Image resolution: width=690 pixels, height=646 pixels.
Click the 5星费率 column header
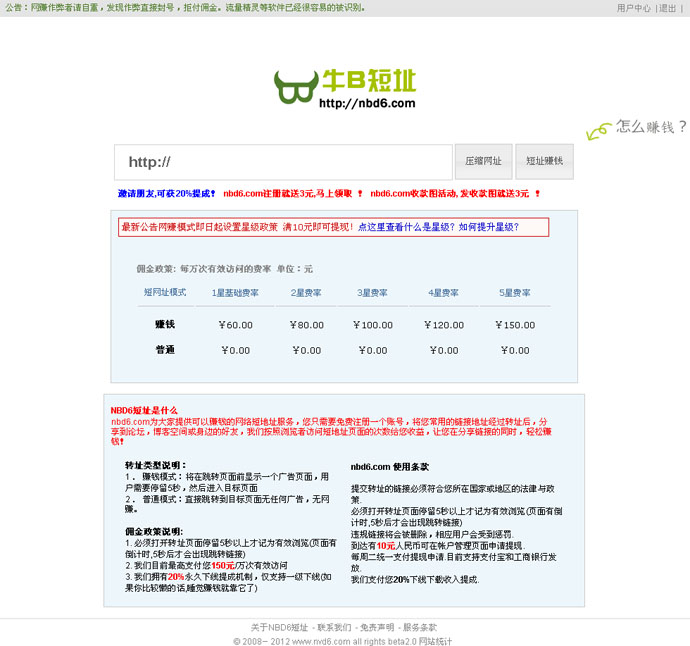coord(514,293)
